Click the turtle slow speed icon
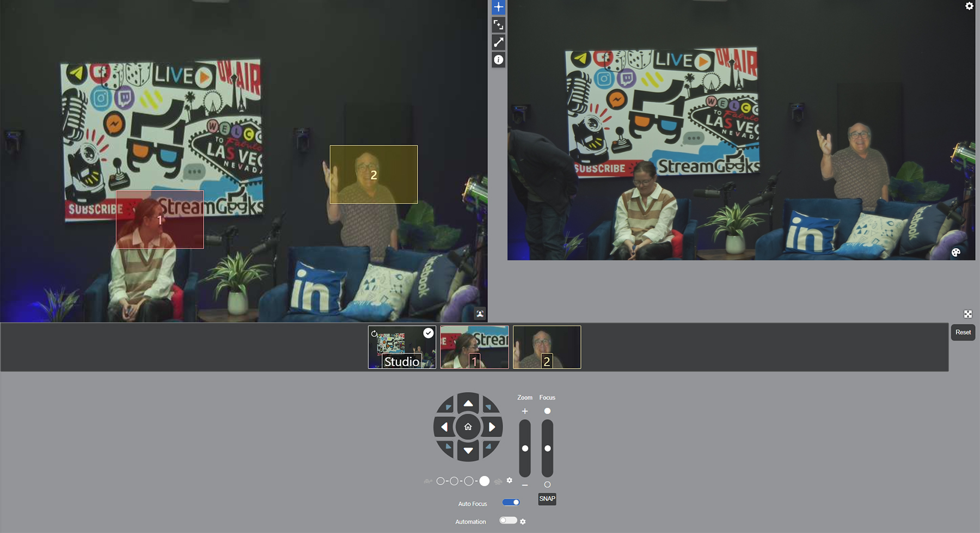Image resolution: width=980 pixels, height=533 pixels. click(428, 481)
